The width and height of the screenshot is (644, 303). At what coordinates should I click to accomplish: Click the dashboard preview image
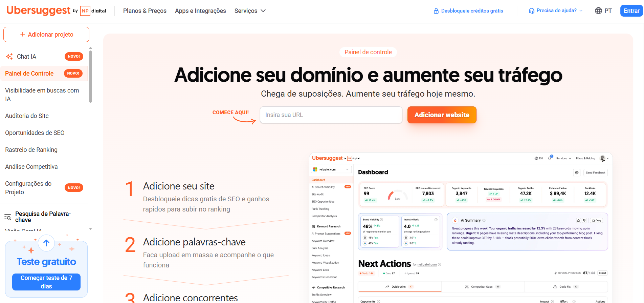(461, 228)
